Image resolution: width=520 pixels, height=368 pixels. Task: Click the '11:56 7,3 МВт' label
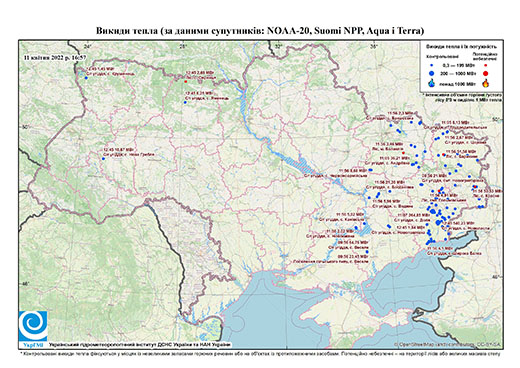click(400, 114)
